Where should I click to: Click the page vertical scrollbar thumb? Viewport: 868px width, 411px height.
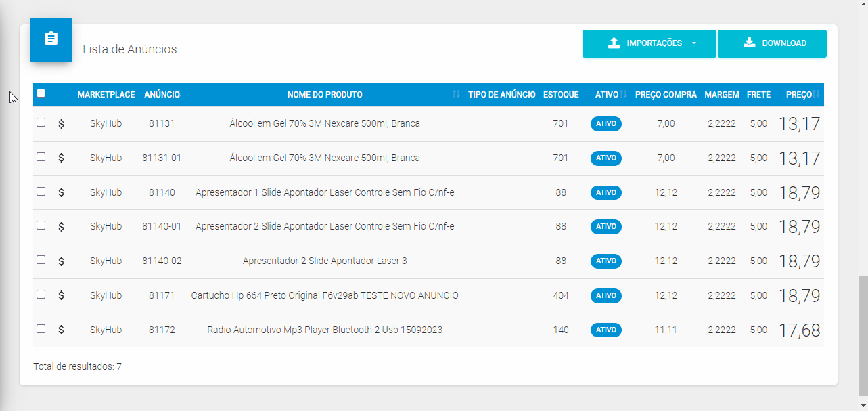pos(863,334)
